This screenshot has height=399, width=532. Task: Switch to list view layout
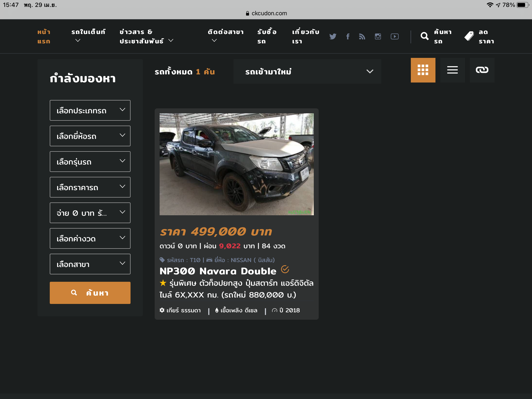click(452, 70)
